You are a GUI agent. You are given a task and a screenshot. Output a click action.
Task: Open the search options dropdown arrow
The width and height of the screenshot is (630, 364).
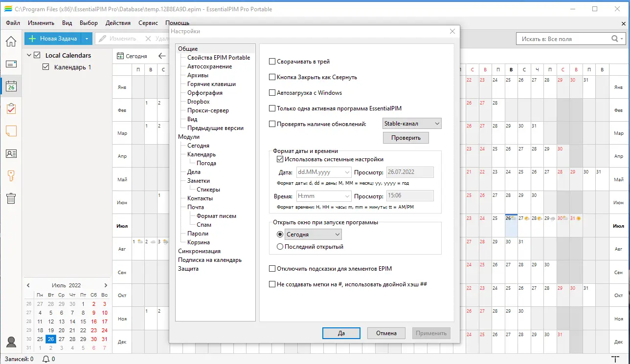pos(622,39)
